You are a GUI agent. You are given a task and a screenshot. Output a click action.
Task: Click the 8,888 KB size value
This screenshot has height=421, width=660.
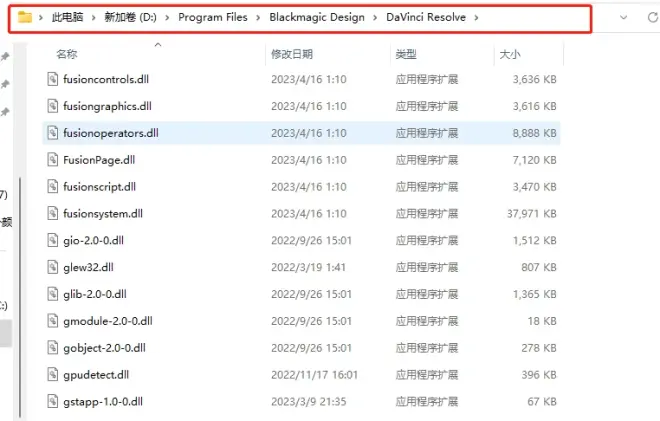pyautogui.click(x=535, y=133)
